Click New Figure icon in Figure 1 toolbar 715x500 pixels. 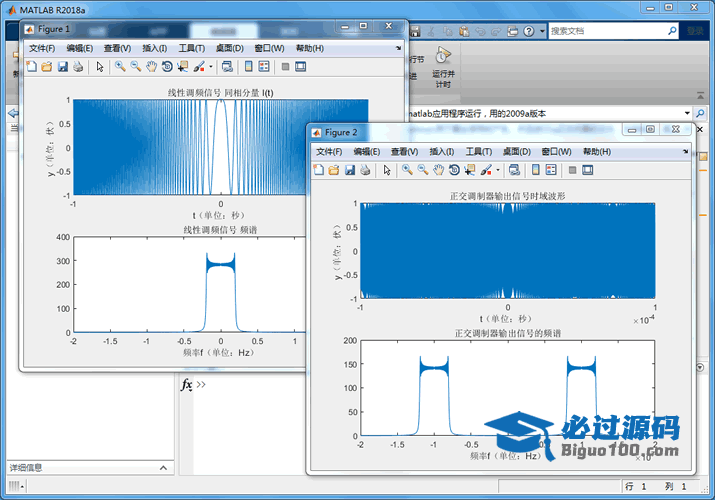pyautogui.click(x=31, y=67)
